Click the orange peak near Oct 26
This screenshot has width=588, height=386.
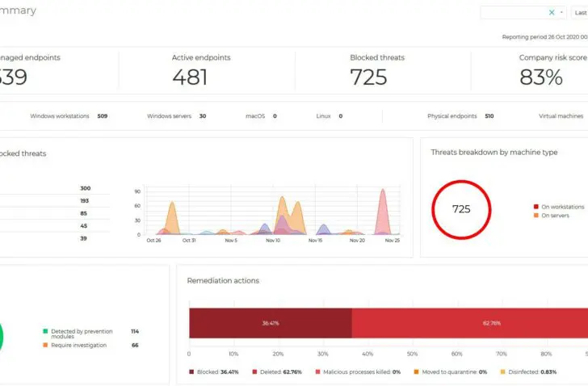pos(172,219)
